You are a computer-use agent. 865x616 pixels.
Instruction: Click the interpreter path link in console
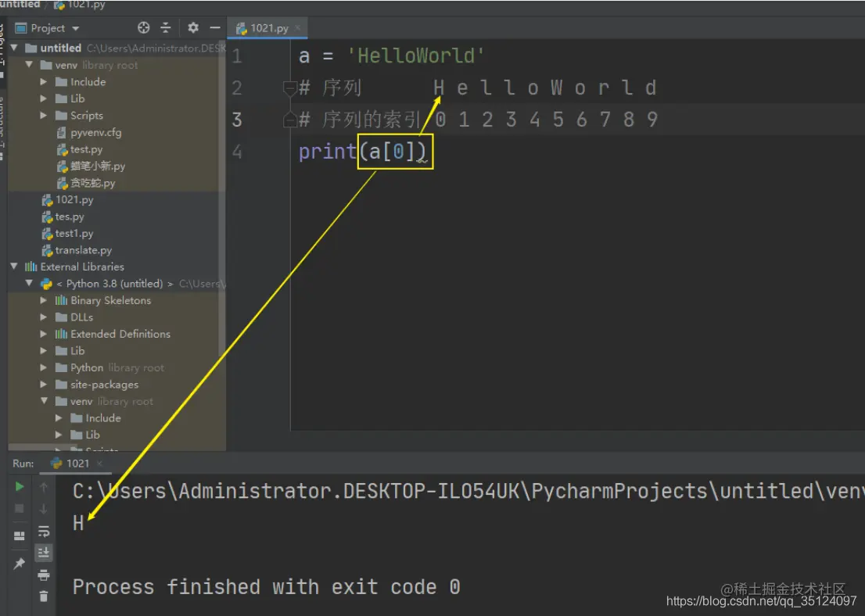click(468, 491)
